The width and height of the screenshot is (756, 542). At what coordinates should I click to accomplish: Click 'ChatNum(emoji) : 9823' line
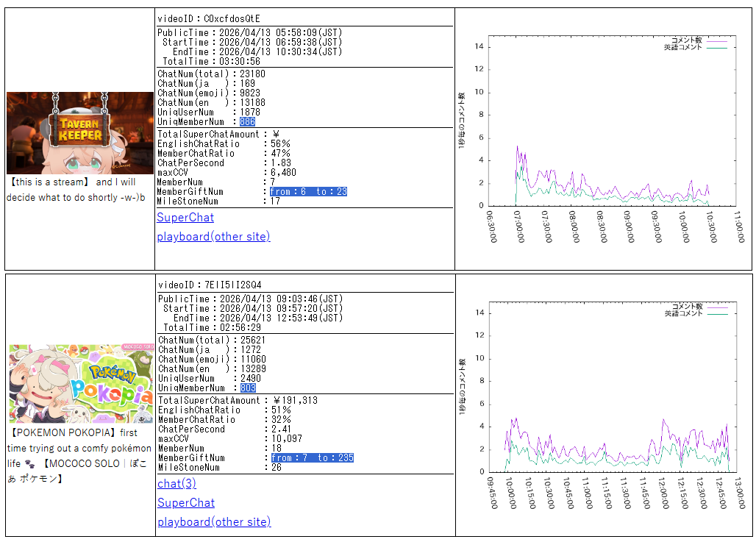(209, 93)
